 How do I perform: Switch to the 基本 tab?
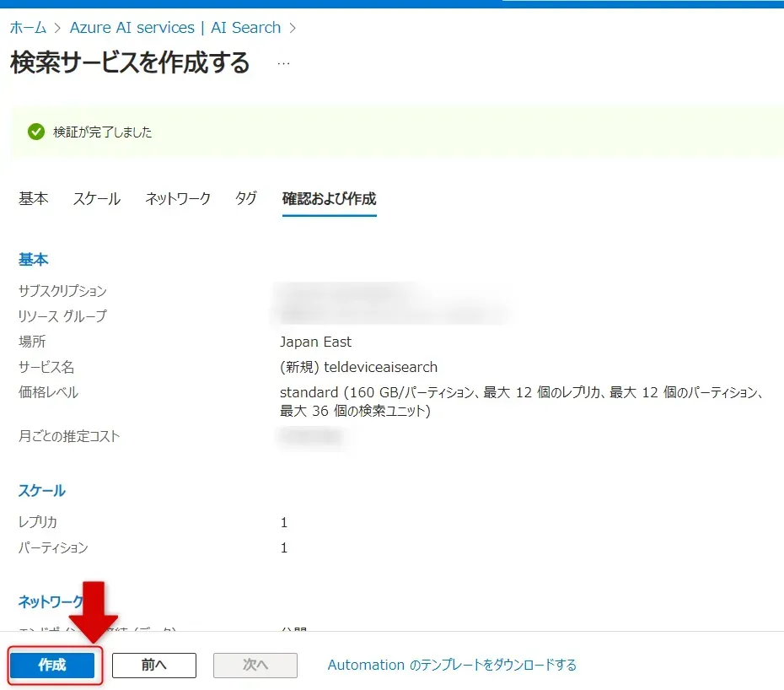pyautogui.click(x=34, y=199)
